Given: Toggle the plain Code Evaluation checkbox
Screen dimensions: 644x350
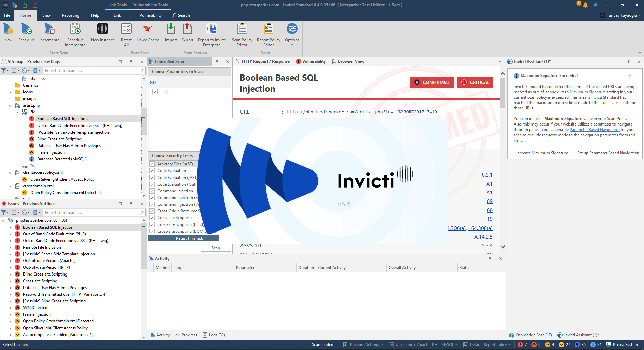Looking at the screenshot, I should tap(152, 171).
